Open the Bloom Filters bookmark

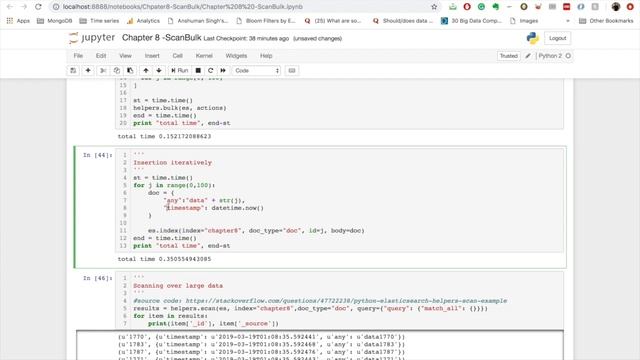(266, 21)
